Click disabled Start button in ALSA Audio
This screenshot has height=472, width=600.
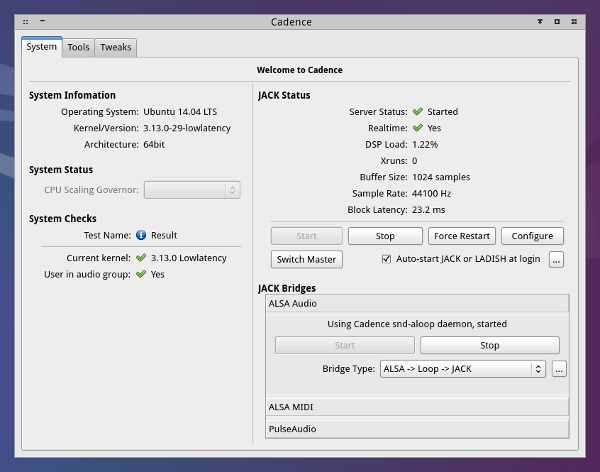pos(345,345)
